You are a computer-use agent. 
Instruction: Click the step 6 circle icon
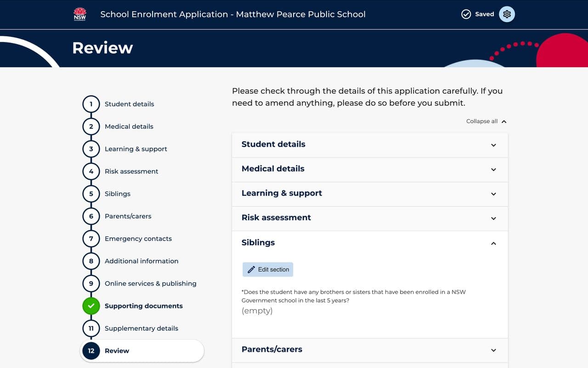pos(91,216)
